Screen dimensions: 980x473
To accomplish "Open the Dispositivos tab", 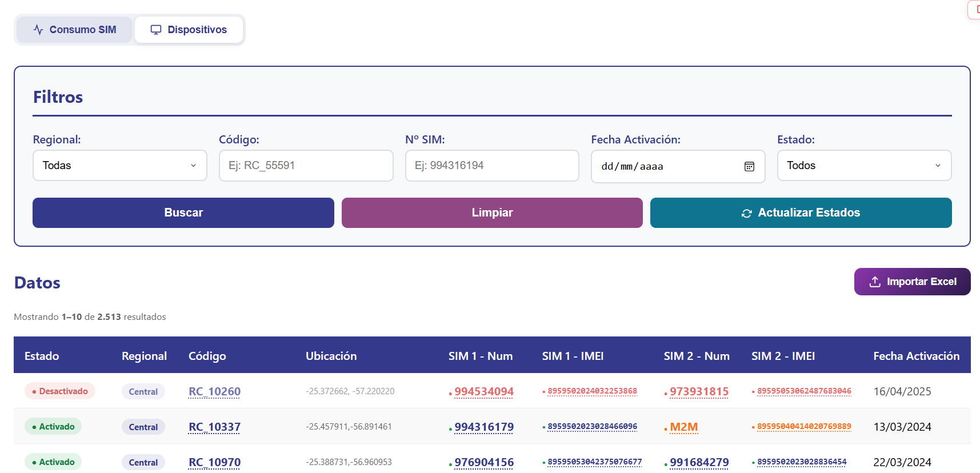I will [189, 30].
